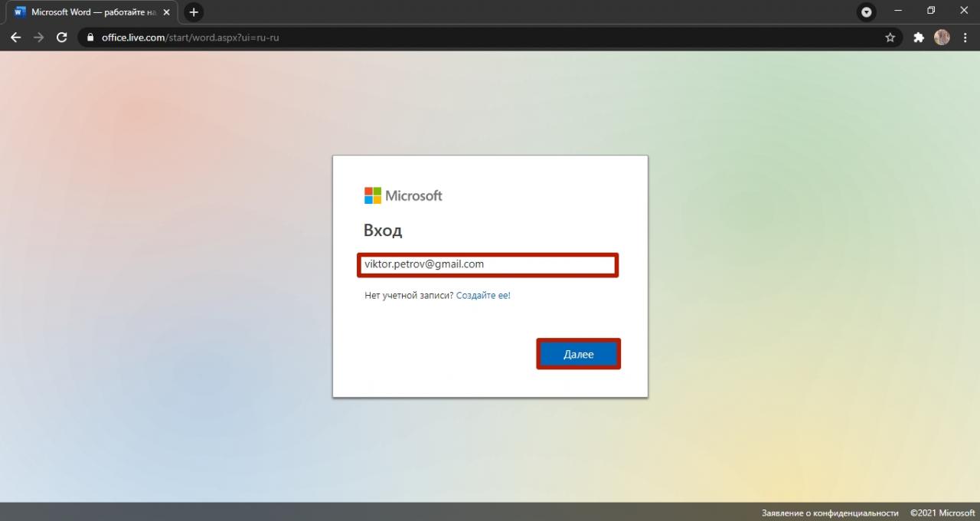980x521 pixels.
Task: Minimize the browser window
Action: tap(897, 11)
